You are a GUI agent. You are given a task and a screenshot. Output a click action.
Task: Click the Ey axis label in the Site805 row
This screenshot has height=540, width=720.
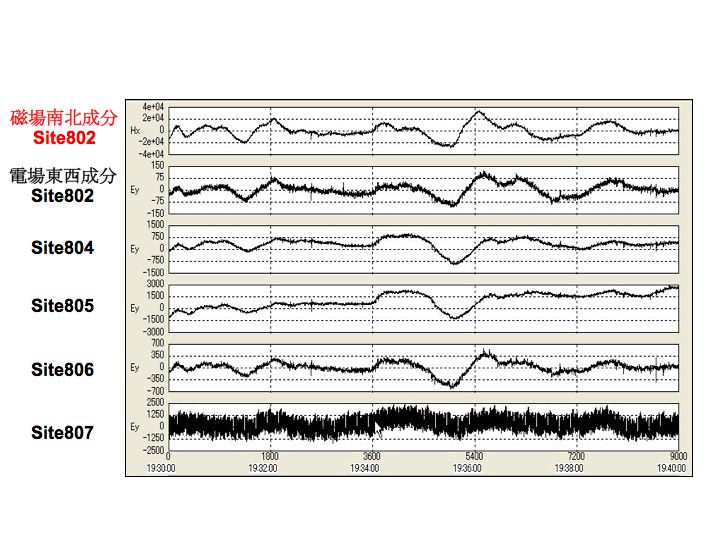[135, 308]
